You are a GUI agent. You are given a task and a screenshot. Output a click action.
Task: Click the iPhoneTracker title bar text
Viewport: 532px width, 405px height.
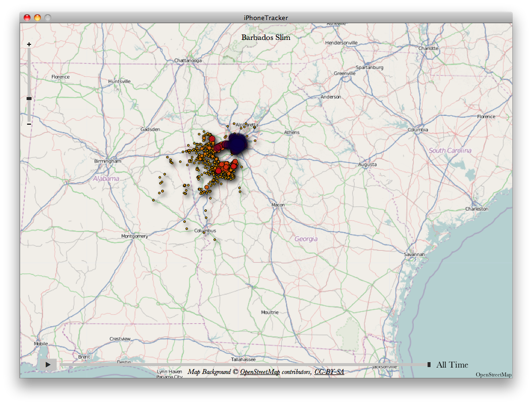(x=266, y=18)
